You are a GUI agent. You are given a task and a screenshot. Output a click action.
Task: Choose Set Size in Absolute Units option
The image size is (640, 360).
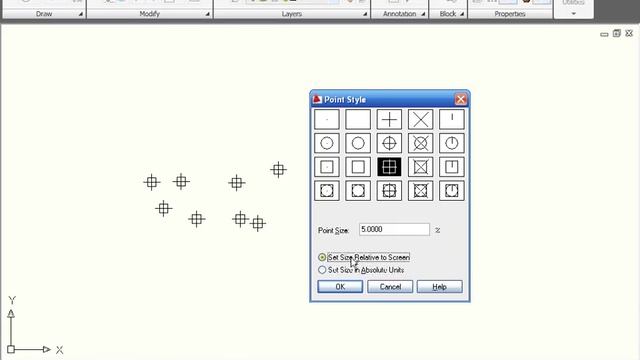pos(361,270)
